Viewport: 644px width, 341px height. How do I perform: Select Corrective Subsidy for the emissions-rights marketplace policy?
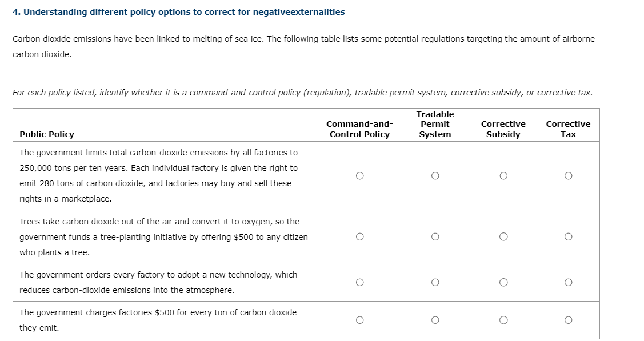click(x=503, y=176)
